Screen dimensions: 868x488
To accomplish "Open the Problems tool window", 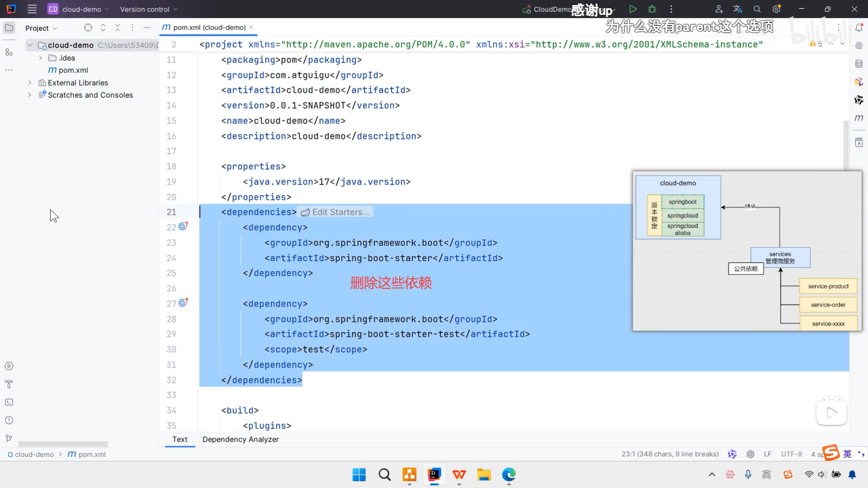I will tap(9, 420).
